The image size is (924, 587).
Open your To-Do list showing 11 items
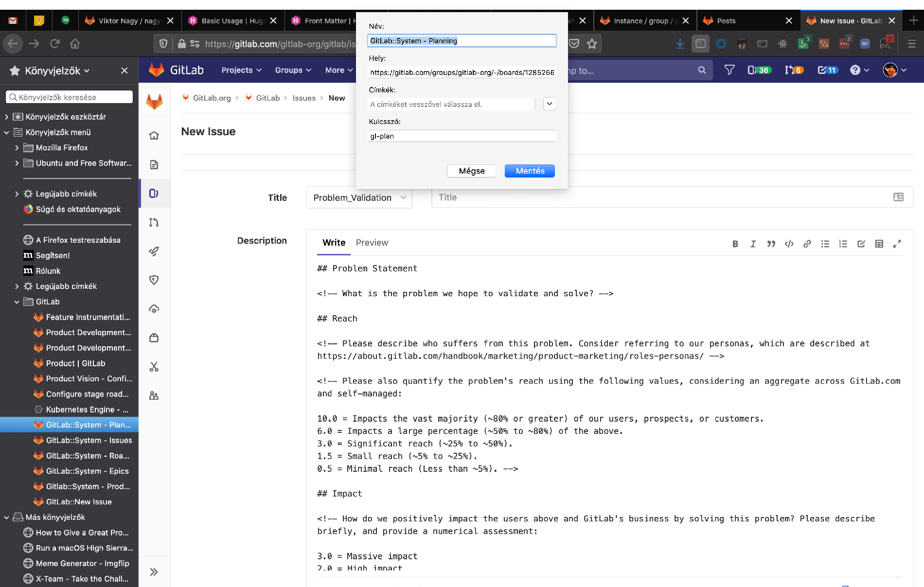coord(827,70)
